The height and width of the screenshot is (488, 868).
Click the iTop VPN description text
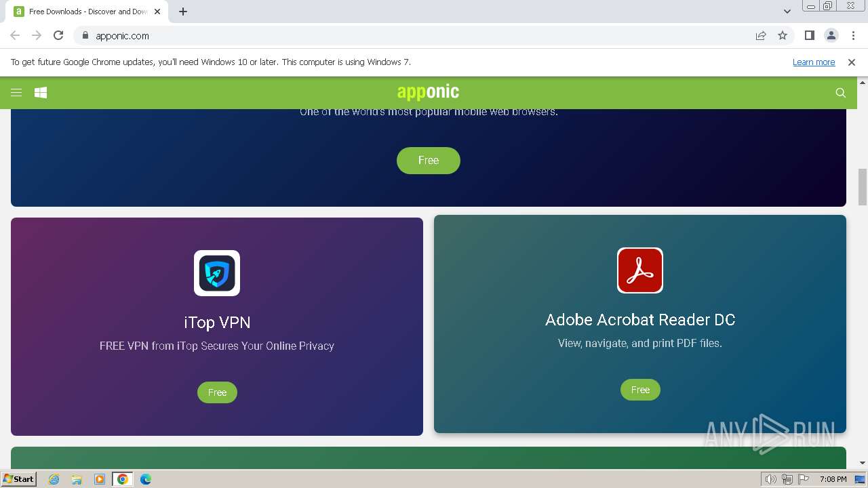pyautogui.click(x=217, y=346)
